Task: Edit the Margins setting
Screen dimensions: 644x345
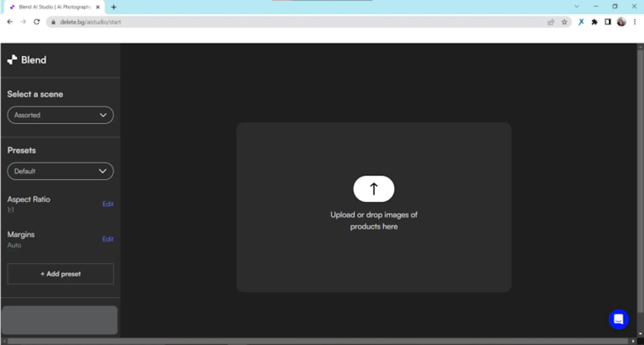Action: [108, 239]
